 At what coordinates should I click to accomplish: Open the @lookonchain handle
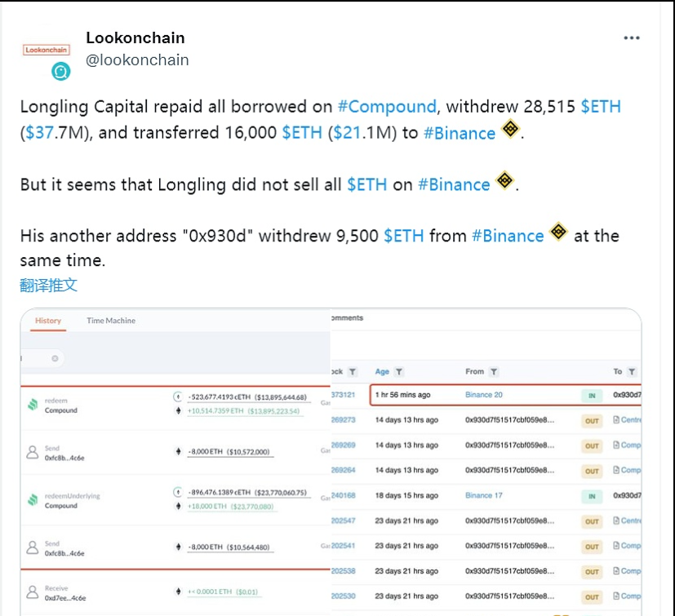137,60
